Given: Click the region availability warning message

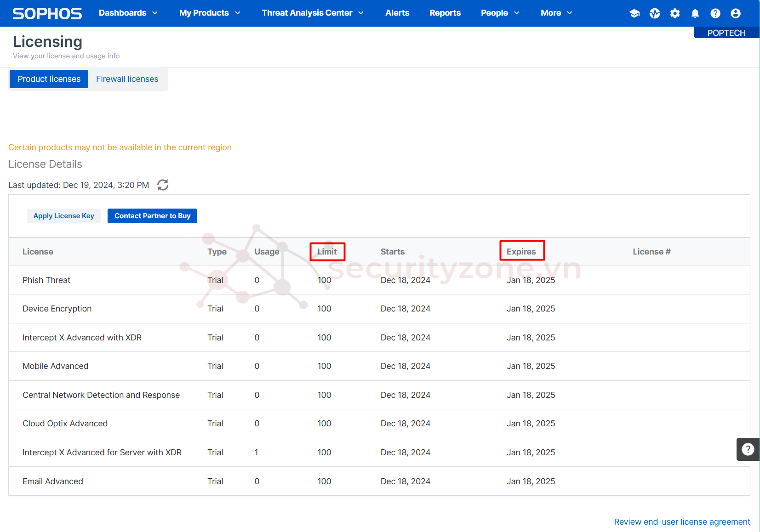Looking at the screenshot, I should pyautogui.click(x=120, y=147).
